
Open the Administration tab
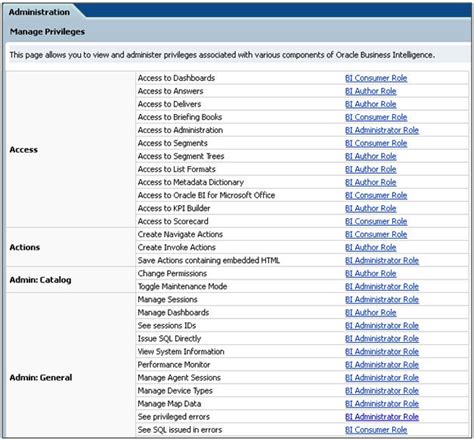click(x=39, y=12)
